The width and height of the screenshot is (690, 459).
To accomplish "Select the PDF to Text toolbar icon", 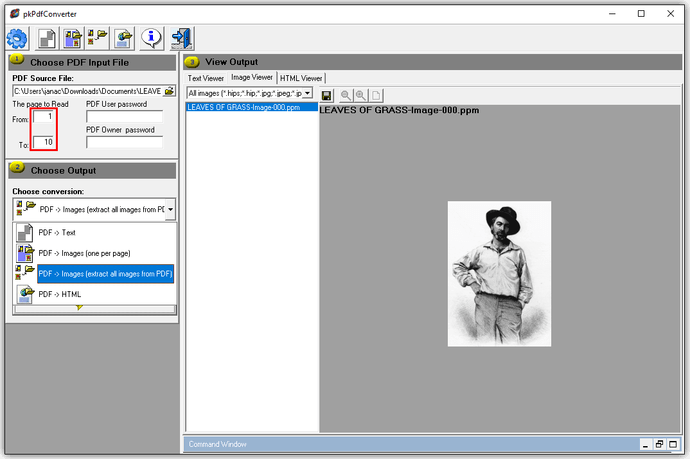I will [x=47, y=39].
